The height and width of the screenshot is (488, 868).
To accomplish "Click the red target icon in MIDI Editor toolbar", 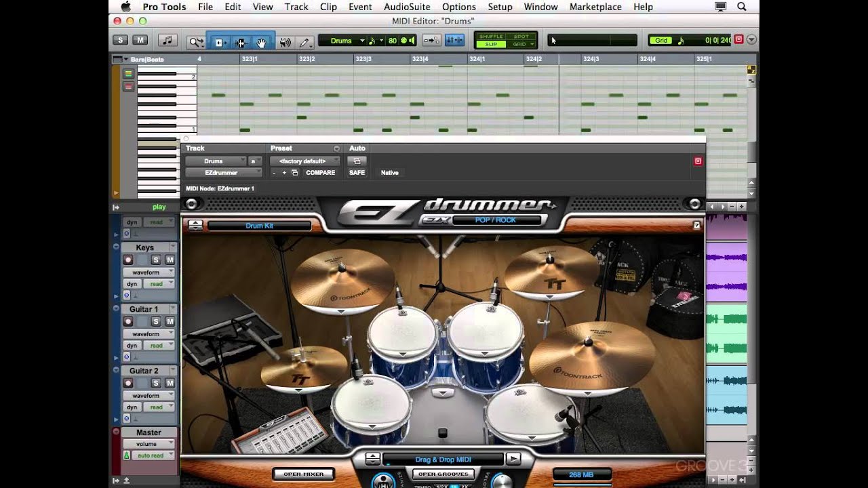I will tap(739, 40).
